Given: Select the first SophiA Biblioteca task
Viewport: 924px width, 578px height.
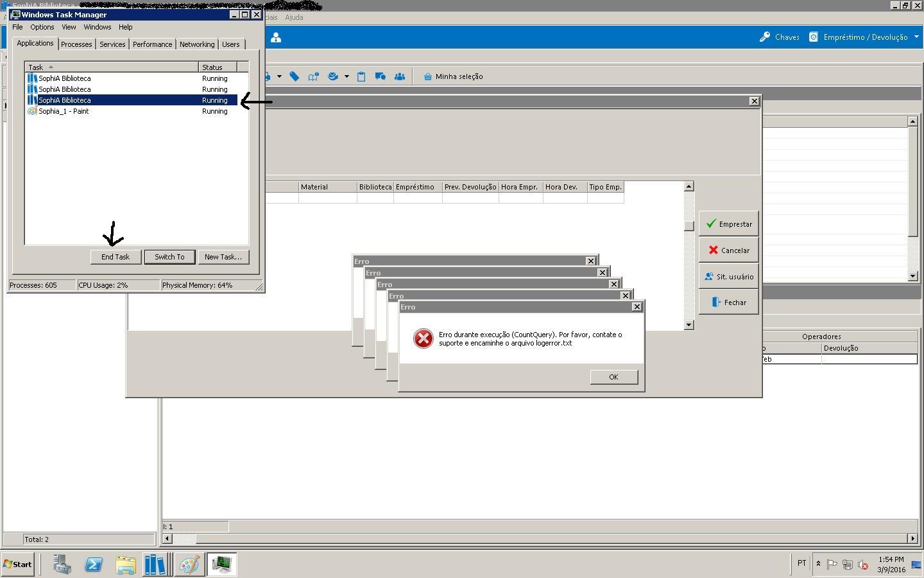Looking at the screenshot, I should click(x=132, y=78).
